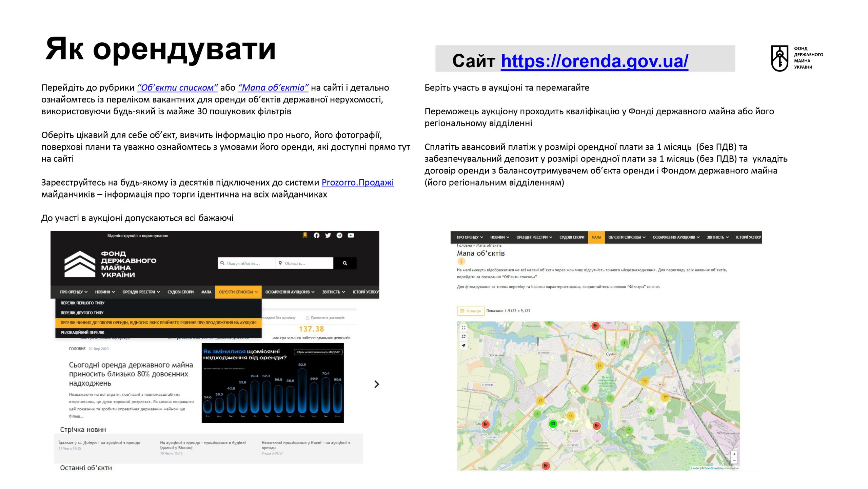Click the yellow cluster marker labeled 31
This screenshot has height=489, width=868.
(599, 365)
